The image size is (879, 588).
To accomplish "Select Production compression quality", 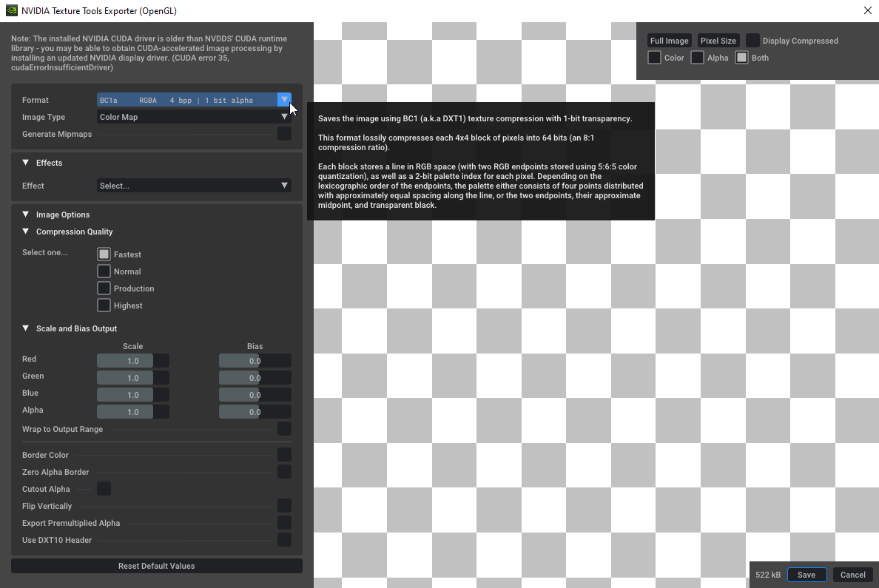I will click(104, 288).
